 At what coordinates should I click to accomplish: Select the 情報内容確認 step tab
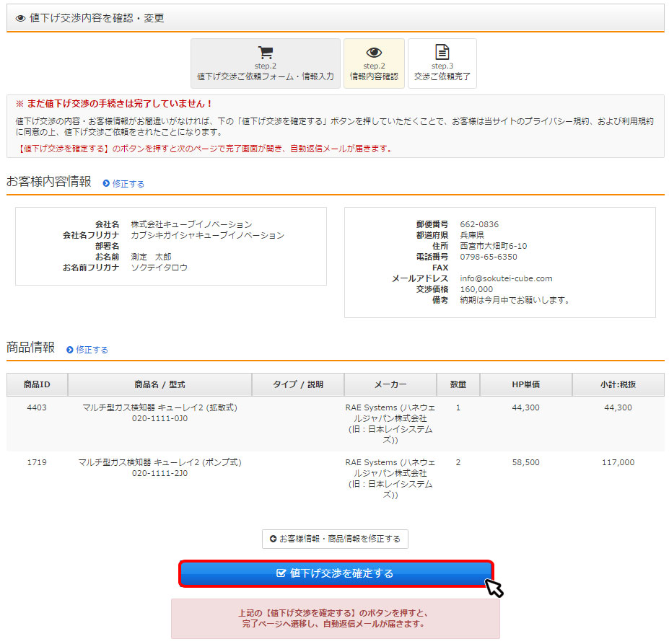pyautogui.click(x=374, y=63)
